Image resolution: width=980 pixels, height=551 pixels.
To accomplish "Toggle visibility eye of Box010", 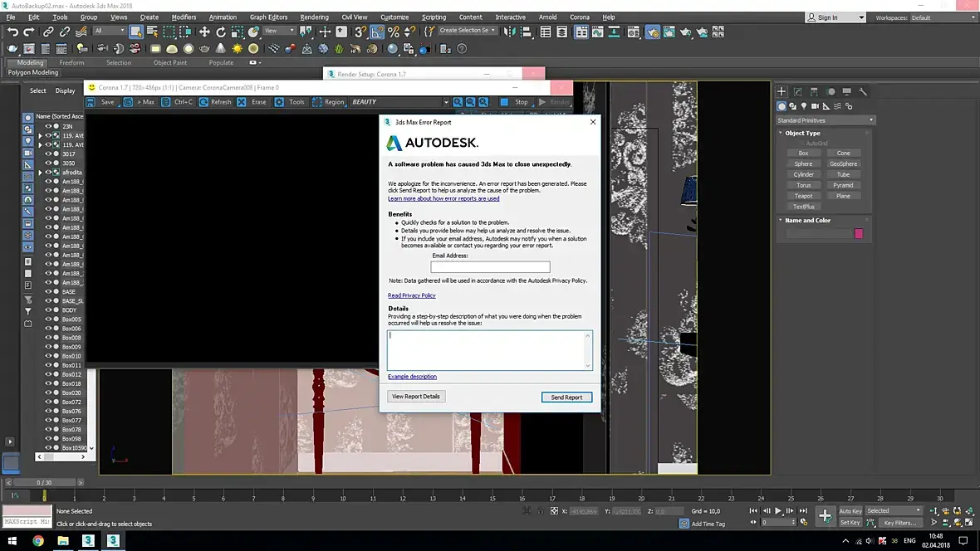I will point(48,356).
